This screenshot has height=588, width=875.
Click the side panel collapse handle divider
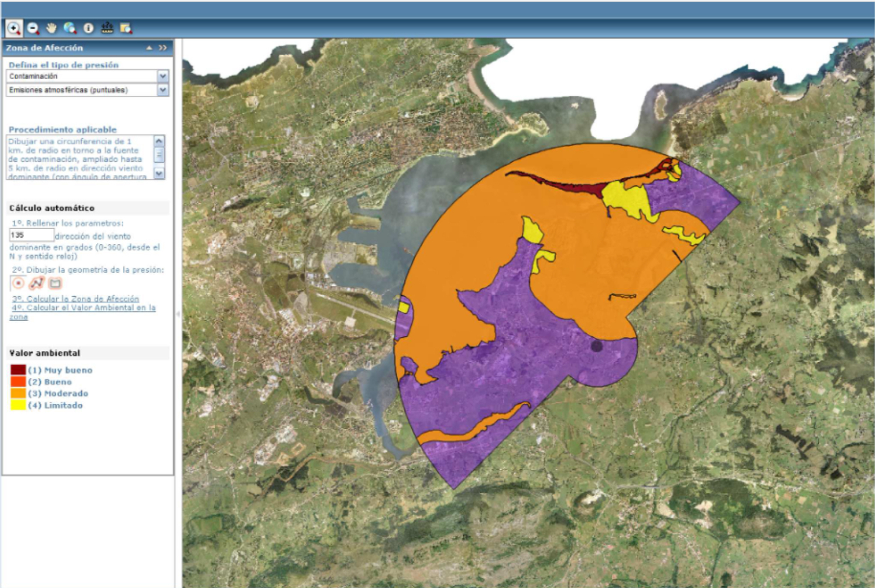[178, 314]
